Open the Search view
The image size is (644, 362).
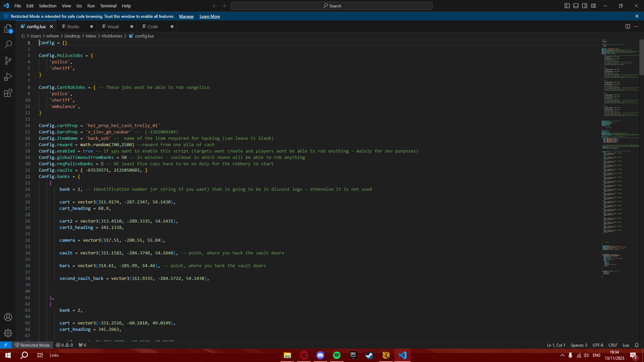coord(8,45)
